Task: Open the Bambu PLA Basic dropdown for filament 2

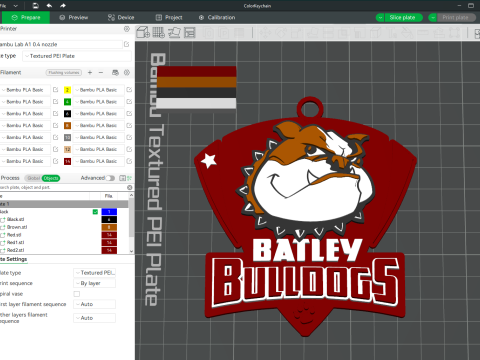Action: point(98,90)
